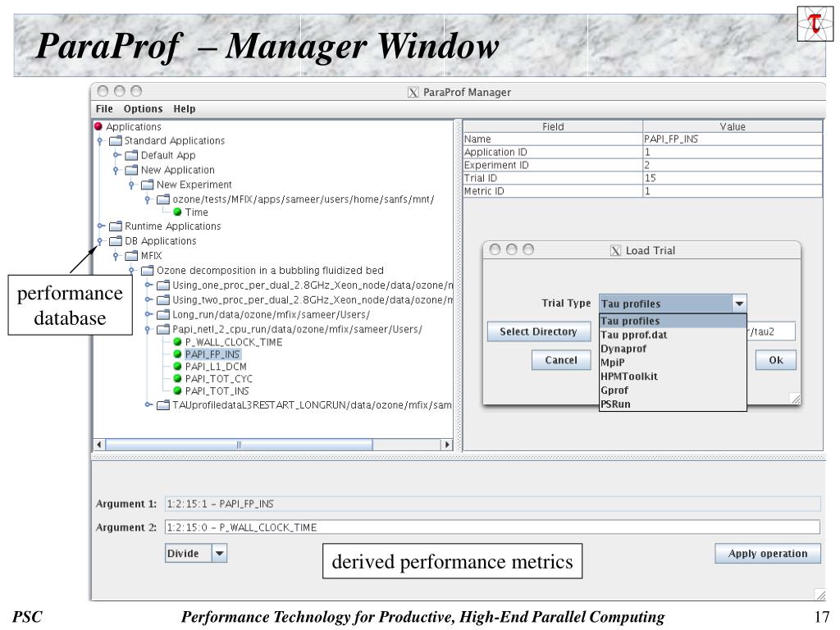
Task: Select the PAPI_TOT_CYC metric row
Action: 218,379
